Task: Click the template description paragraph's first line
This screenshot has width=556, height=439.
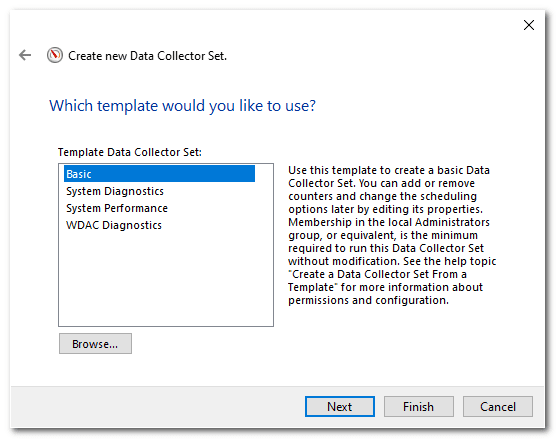Action: click(389, 170)
